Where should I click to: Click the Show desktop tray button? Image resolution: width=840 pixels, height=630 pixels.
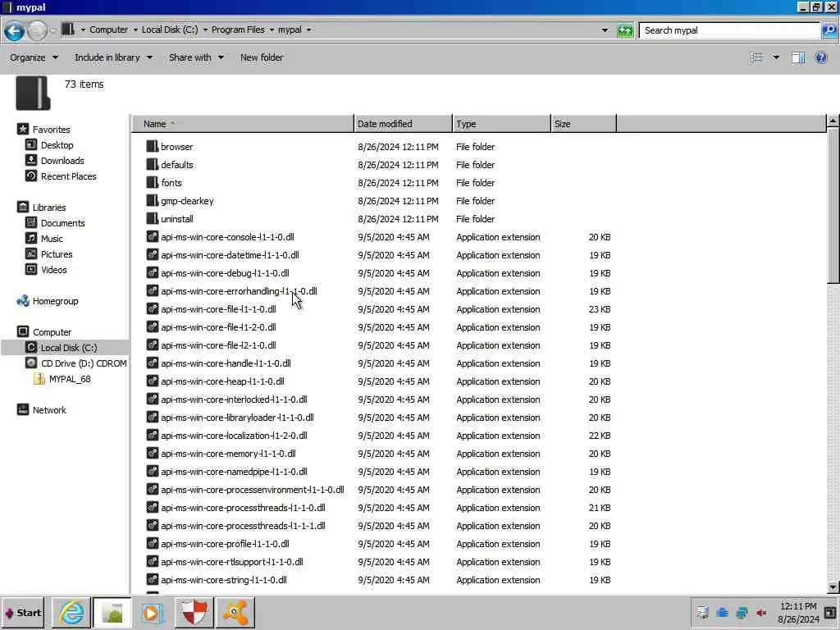pos(830,612)
